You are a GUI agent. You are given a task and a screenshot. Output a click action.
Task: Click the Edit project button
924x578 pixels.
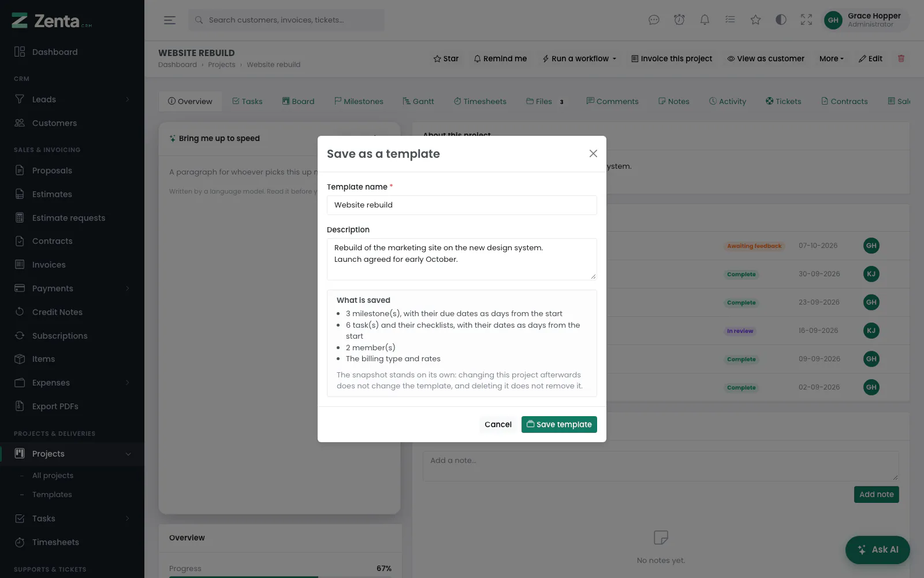tap(870, 58)
